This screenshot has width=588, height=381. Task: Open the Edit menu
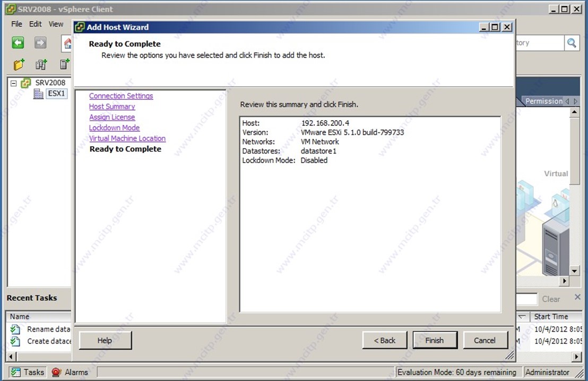pos(35,24)
